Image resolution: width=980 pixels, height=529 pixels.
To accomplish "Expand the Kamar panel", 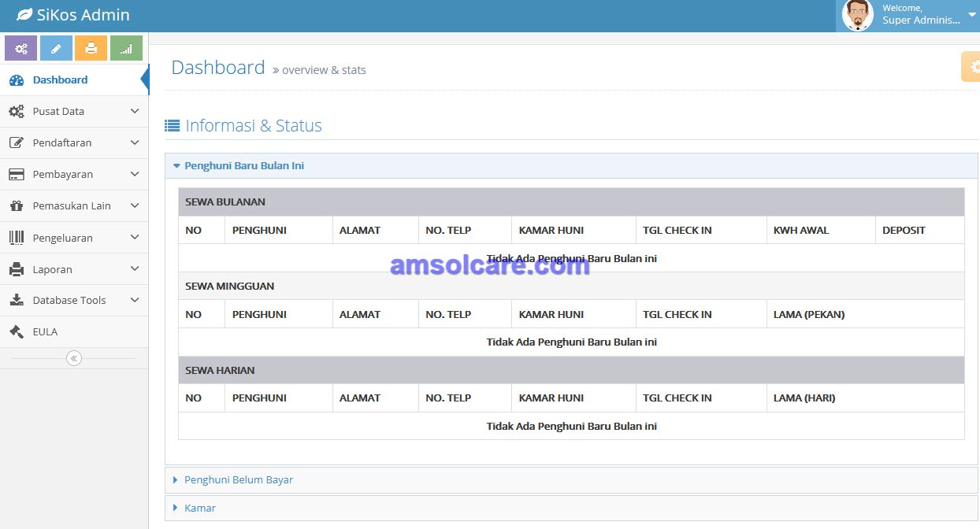I will coord(571,509).
